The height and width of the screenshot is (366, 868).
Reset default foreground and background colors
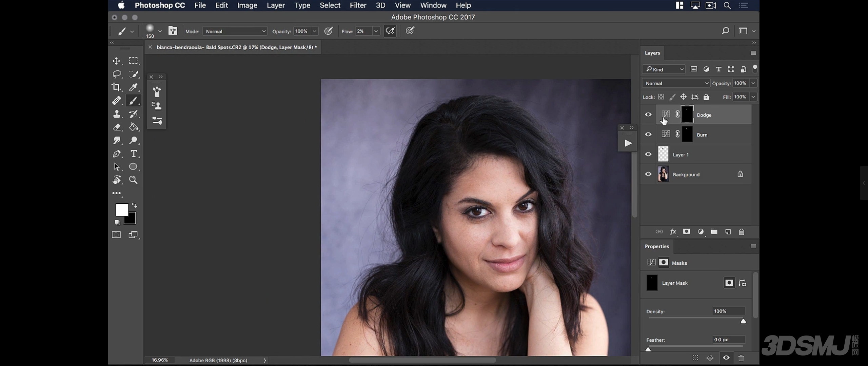point(117,223)
